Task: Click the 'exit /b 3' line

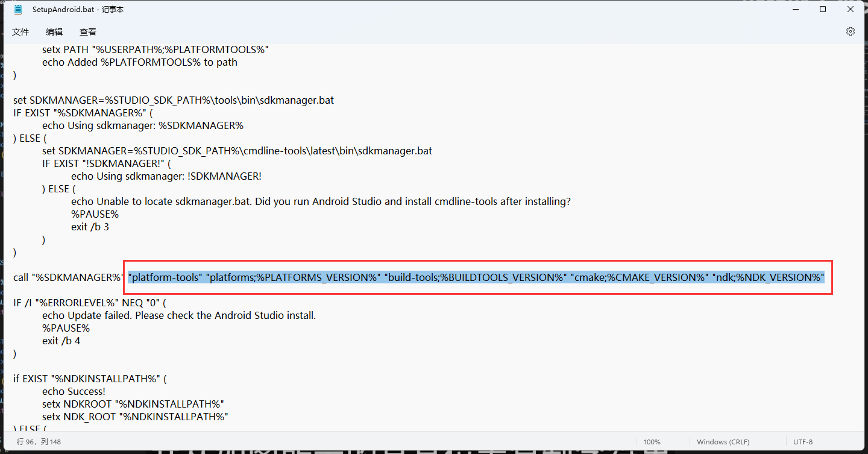Action: pos(90,227)
